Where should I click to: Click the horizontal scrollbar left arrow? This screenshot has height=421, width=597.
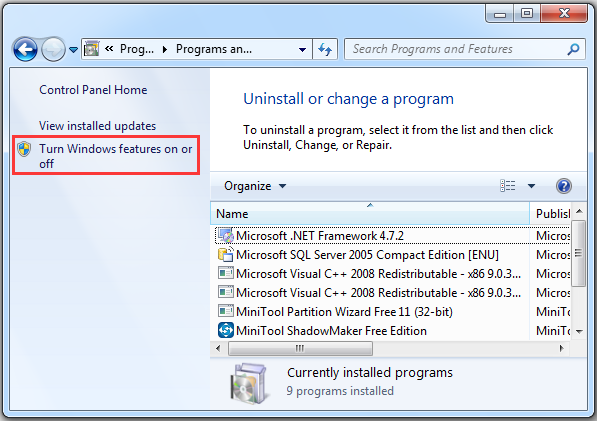pos(218,348)
